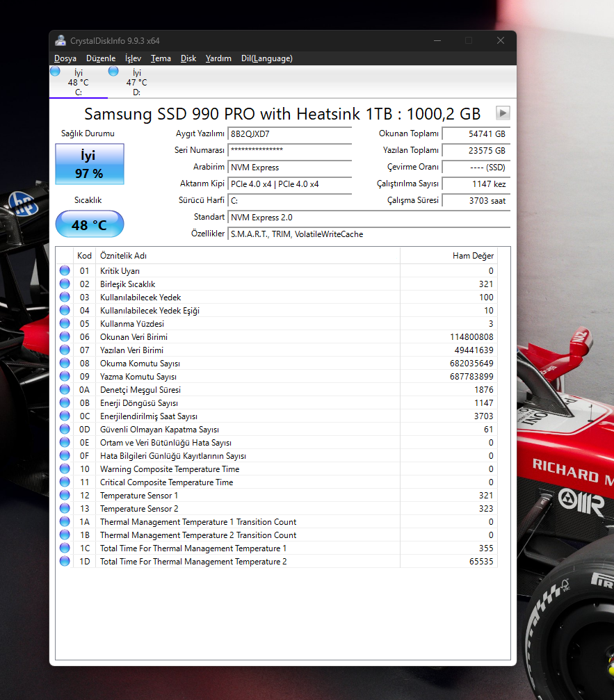Click the status orb for Kritik Uyarı
The image size is (614, 700).
[65, 270]
